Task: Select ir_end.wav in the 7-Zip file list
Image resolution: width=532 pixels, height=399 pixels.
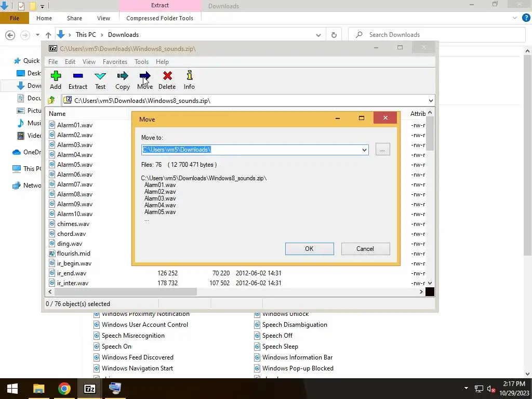Action: point(72,273)
